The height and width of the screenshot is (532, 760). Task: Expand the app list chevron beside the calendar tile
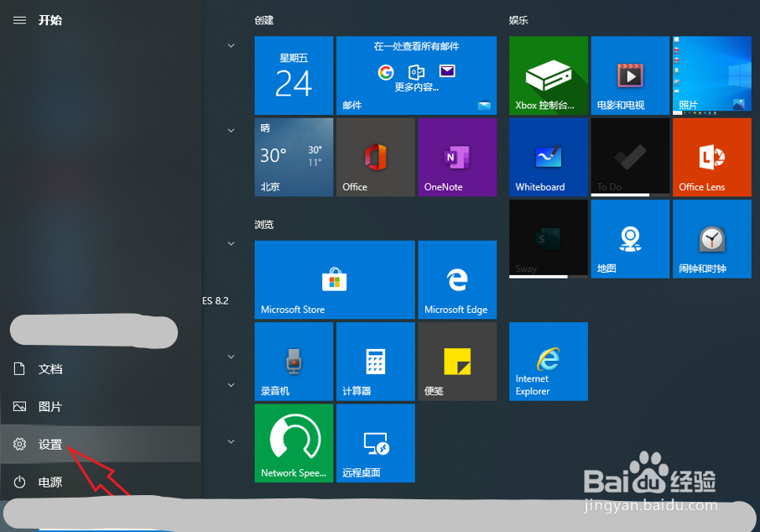pyautogui.click(x=232, y=45)
